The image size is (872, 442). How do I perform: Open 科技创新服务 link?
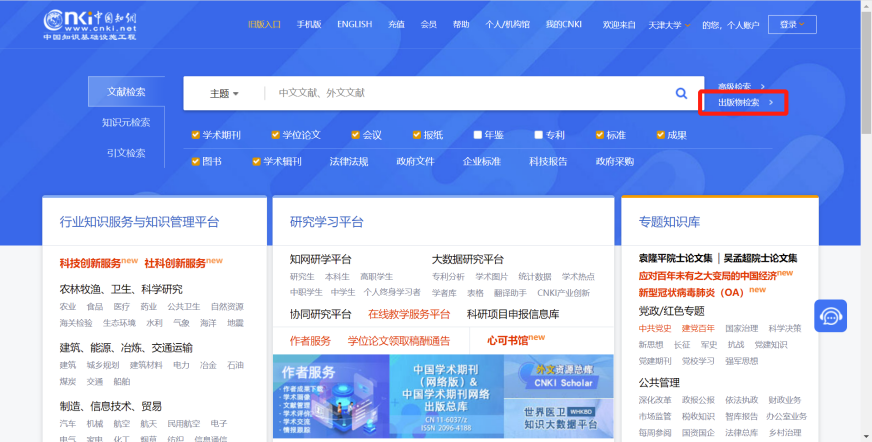point(90,263)
